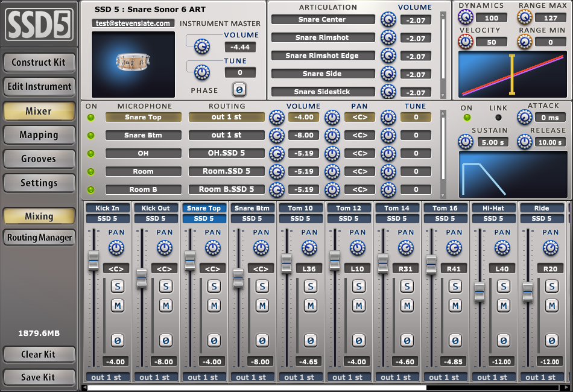Click the Ride channel pan knob

tap(550, 248)
